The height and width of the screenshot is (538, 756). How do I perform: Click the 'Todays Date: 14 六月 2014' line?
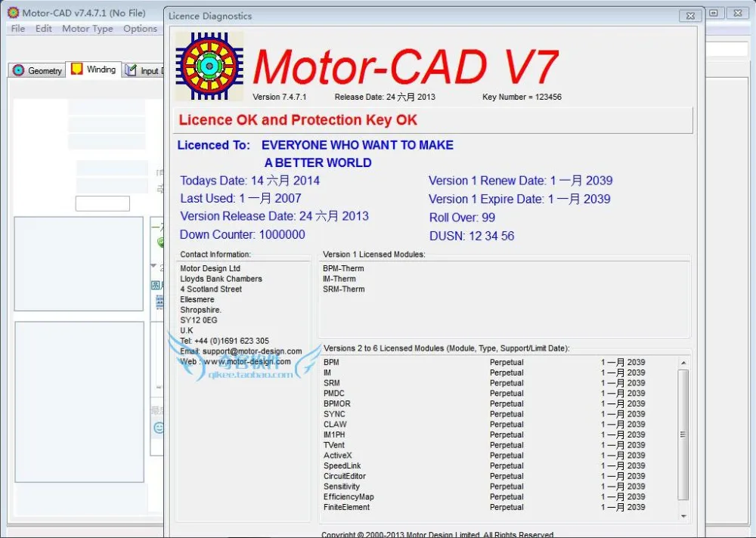(x=249, y=181)
